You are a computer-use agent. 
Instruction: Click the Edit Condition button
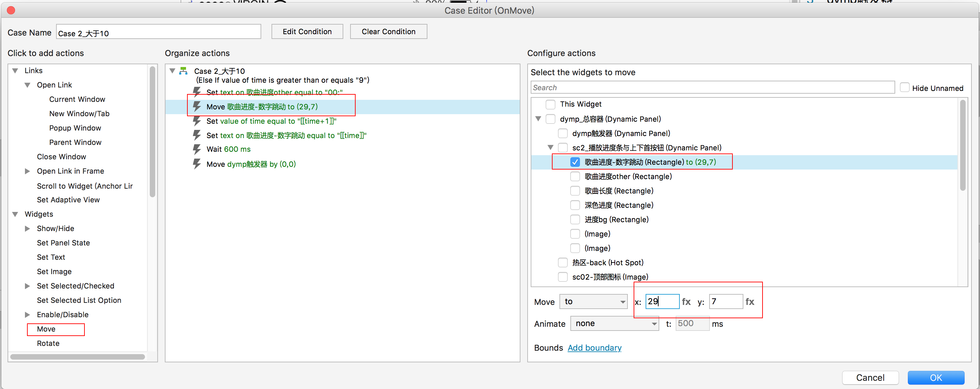pyautogui.click(x=307, y=31)
